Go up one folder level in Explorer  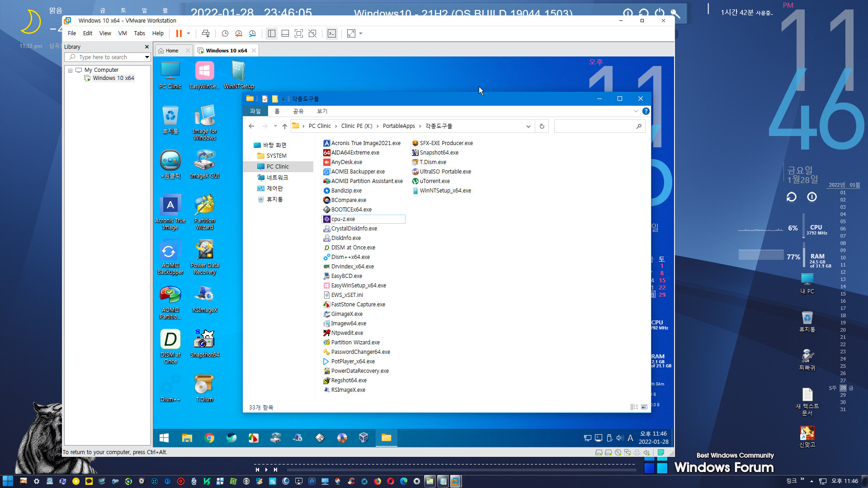[x=284, y=126]
